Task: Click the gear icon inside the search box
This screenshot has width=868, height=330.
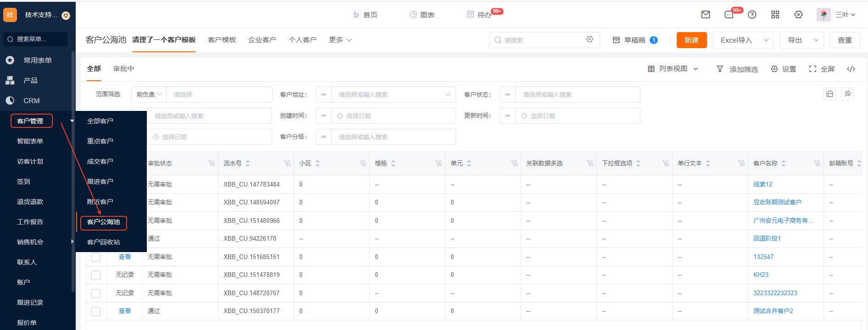Action: [590, 40]
